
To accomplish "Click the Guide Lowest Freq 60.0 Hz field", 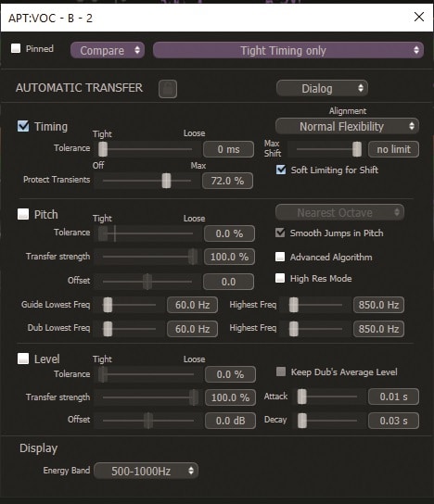I will (192, 305).
